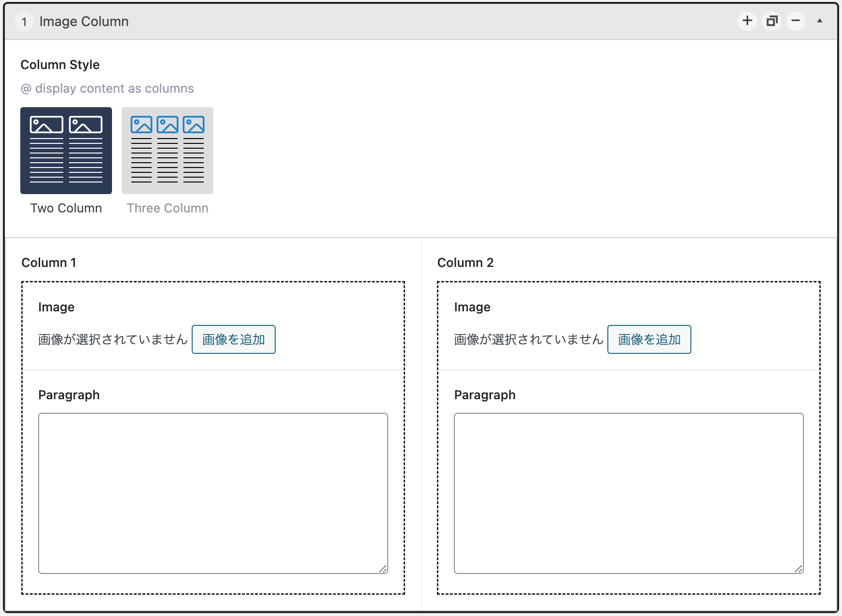842x616 pixels.
Task: Collapse the Image Column panel
Action: click(819, 21)
